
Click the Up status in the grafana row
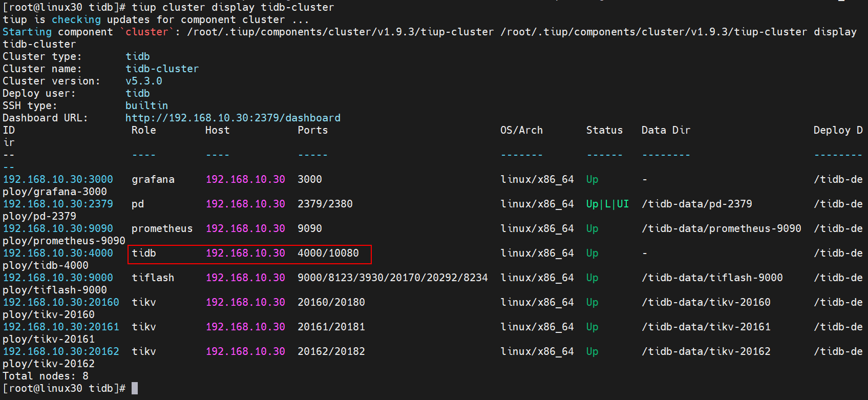(x=592, y=179)
